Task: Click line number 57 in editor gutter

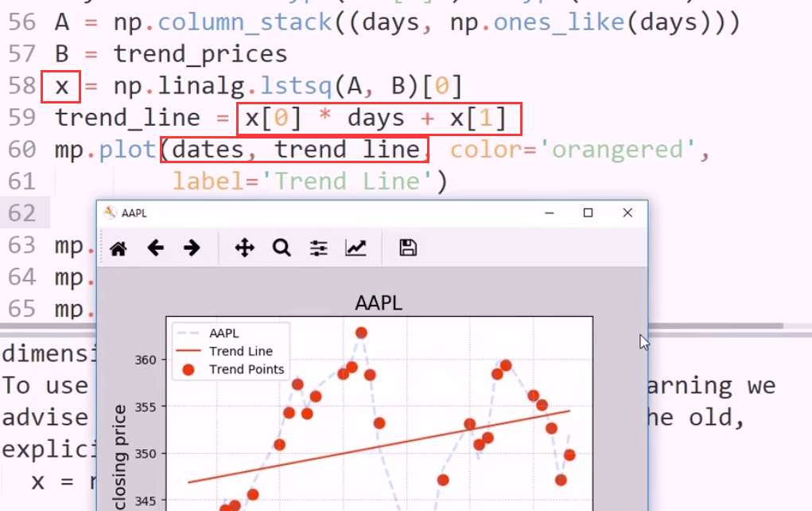Action: [22, 54]
